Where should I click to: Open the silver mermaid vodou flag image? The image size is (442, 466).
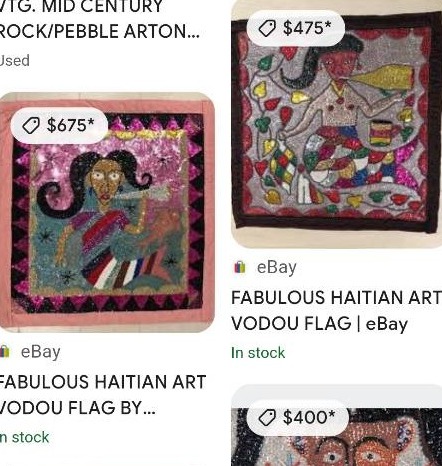pyautogui.click(x=337, y=124)
